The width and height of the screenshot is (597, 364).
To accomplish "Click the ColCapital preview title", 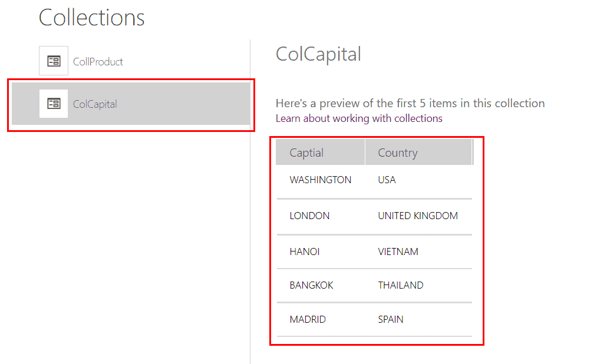I will pos(318,54).
